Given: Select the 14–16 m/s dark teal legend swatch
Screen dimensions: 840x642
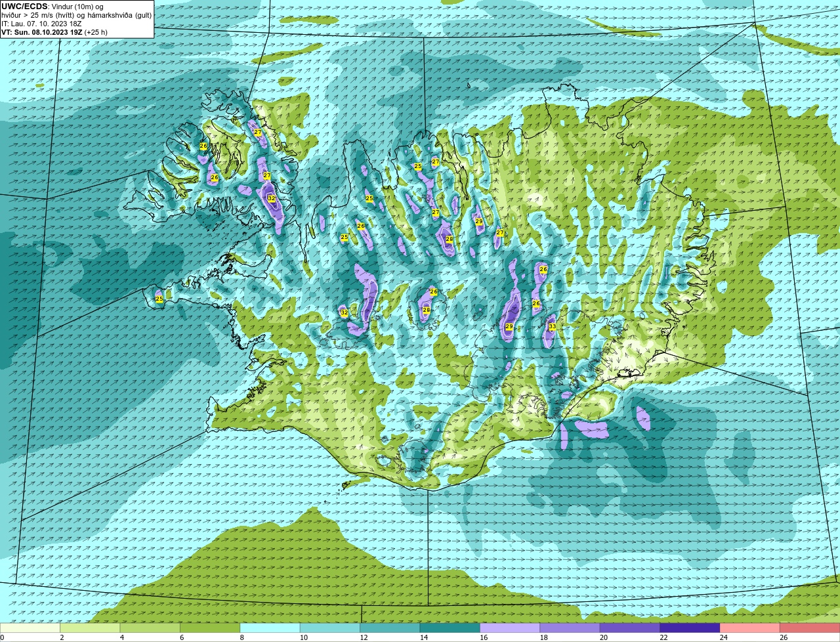Looking at the screenshot, I should tap(450, 628).
